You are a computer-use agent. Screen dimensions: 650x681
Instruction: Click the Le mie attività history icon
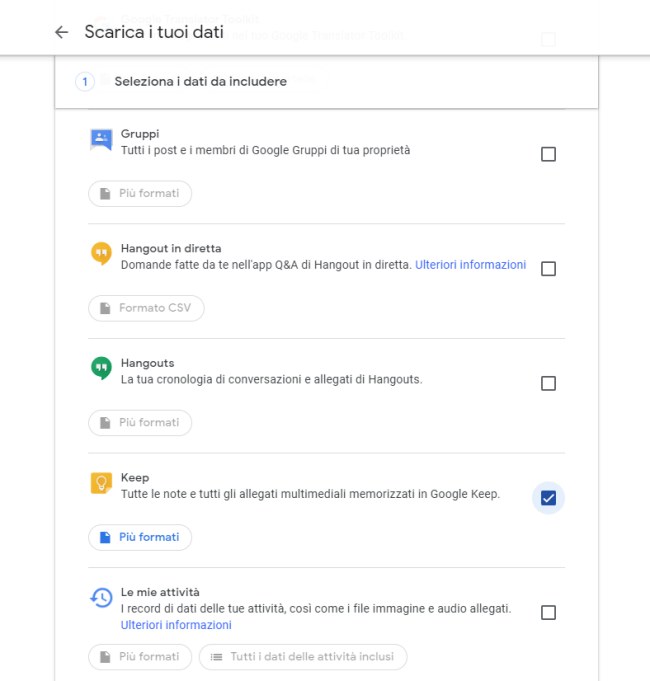point(101,598)
